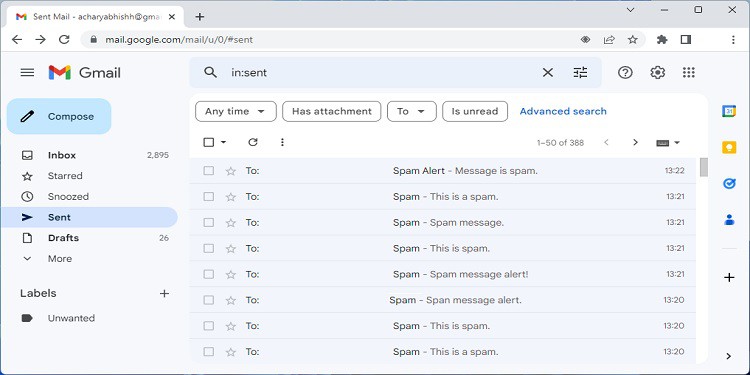The height and width of the screenshot is (375, 750).
Task: Click the search magnifier icon
Action: (210, 73)
